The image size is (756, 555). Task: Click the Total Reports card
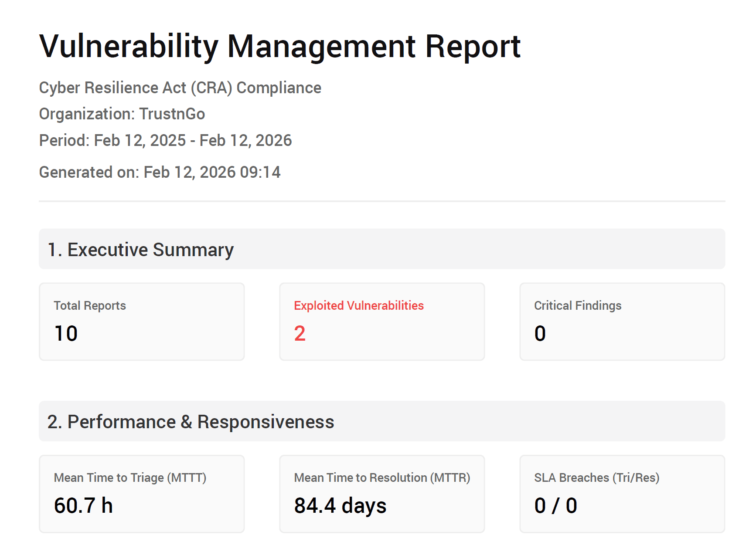(x=141, y=321)
